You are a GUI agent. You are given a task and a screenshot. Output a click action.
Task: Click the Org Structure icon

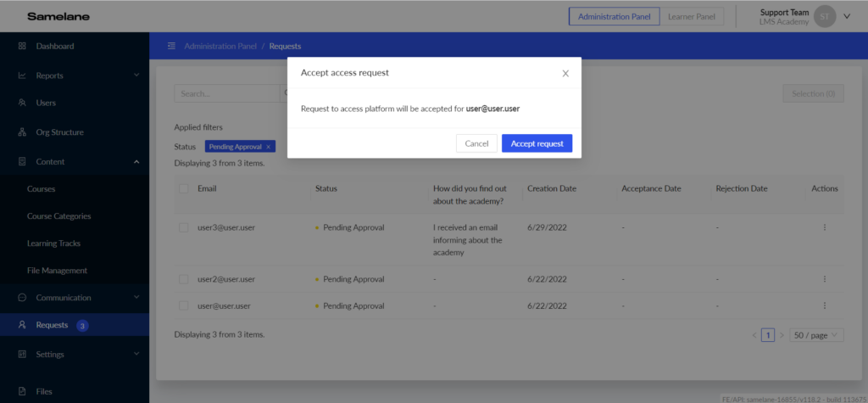(x=22, y=132)
